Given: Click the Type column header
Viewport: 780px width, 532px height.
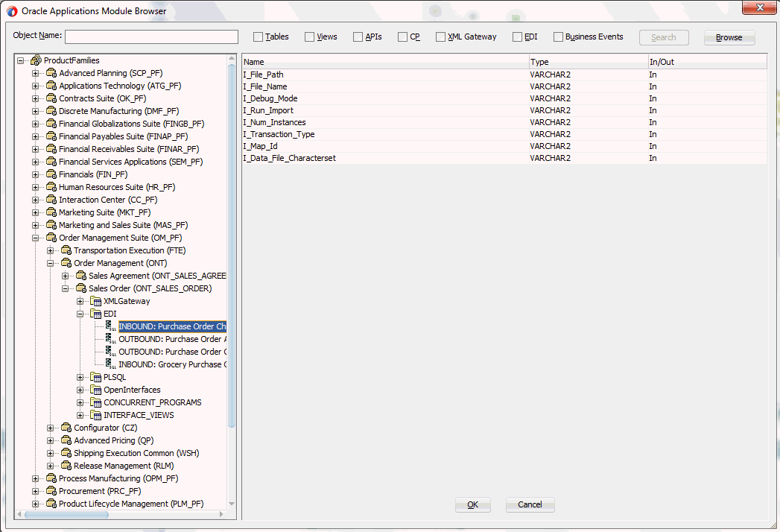Looking at the screenshot, I should tap(589, 62).
